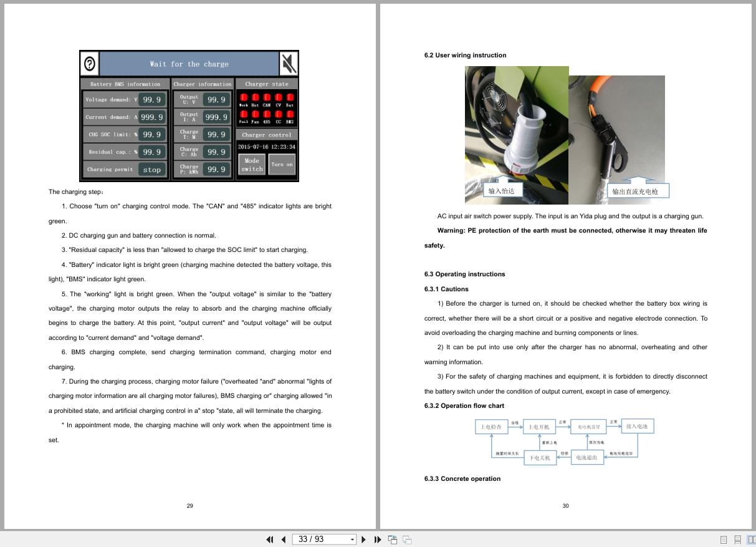Click the '输入怡达' label box
The image size is (756, 547).
click(x=502, y=191)
